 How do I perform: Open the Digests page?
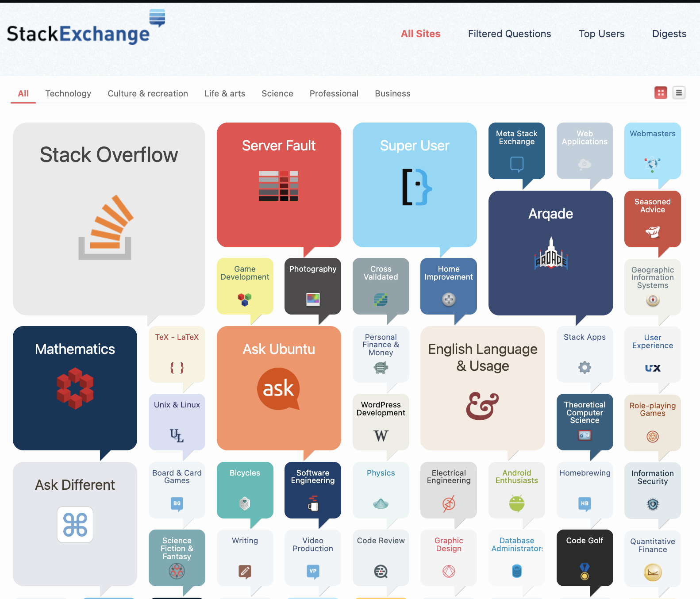pyautogui.click(x=669, y=34)
